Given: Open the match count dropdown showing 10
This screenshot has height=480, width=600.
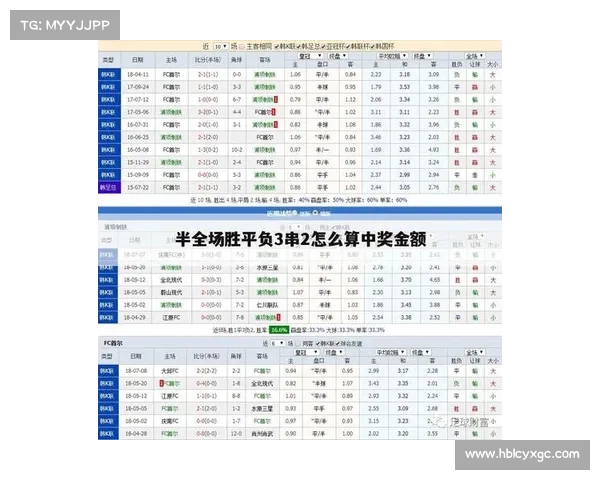Looking at the screenshot, I should tap(221, 46).
